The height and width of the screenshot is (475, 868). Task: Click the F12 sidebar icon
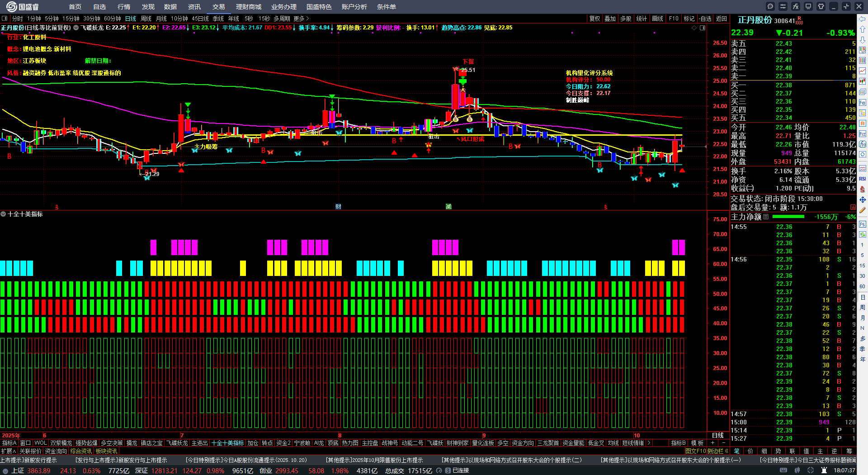pos(863,134)
